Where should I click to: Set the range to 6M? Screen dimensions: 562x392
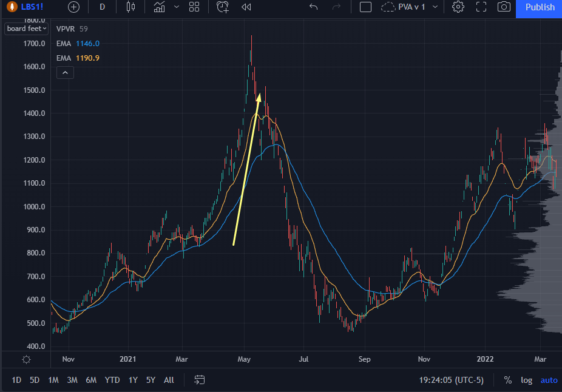pos(91,380)
